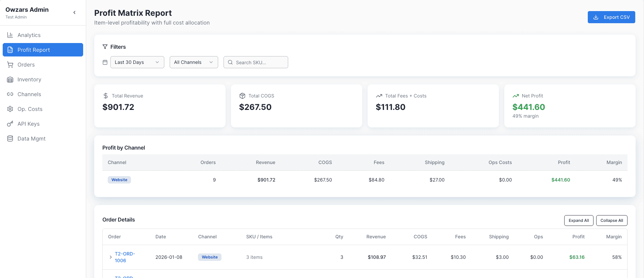Image resolution: width=644 pixels, height=278 pixels.
Task: Click Collapse All in Order Details
Action: pyautogui.click(x=612, y=221)
